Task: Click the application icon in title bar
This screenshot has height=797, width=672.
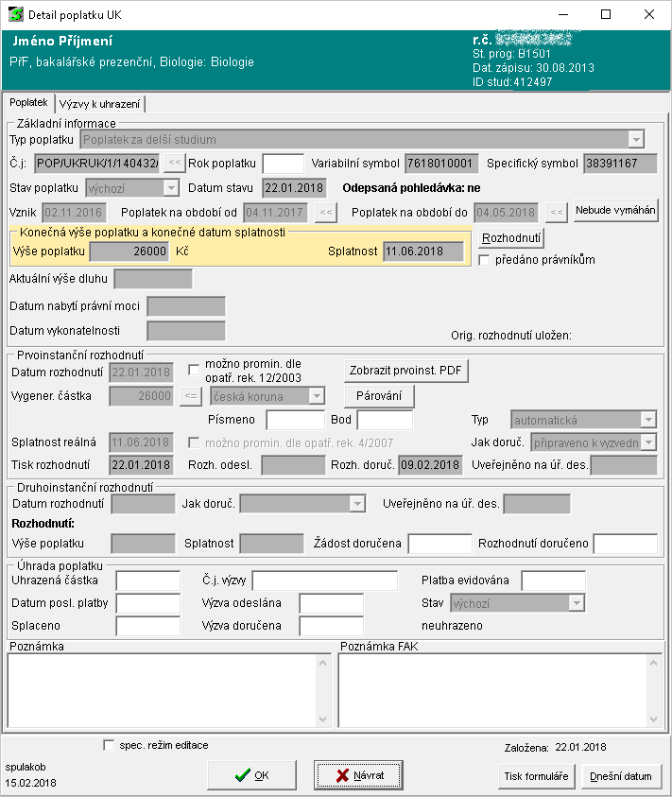Action: pos(15,15)
